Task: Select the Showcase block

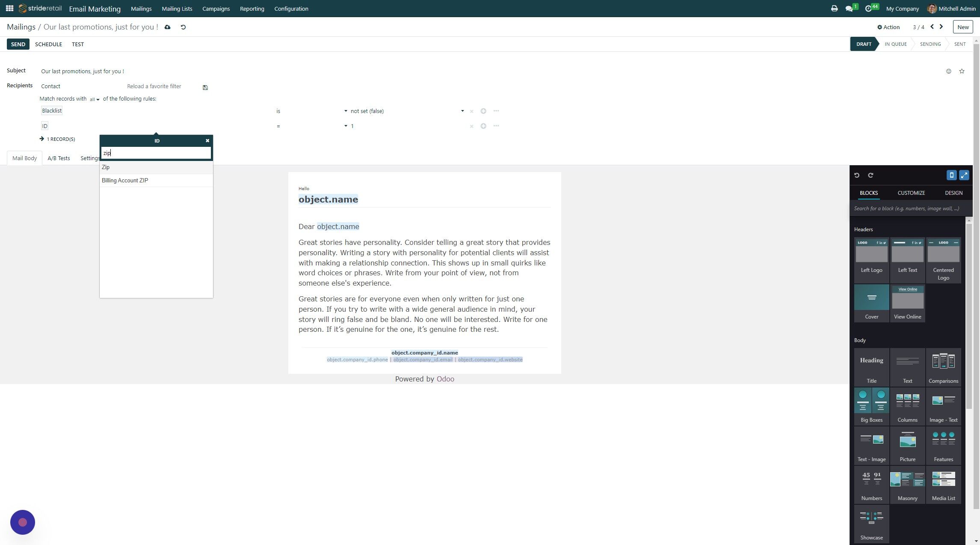Action: tap(871, 524)
